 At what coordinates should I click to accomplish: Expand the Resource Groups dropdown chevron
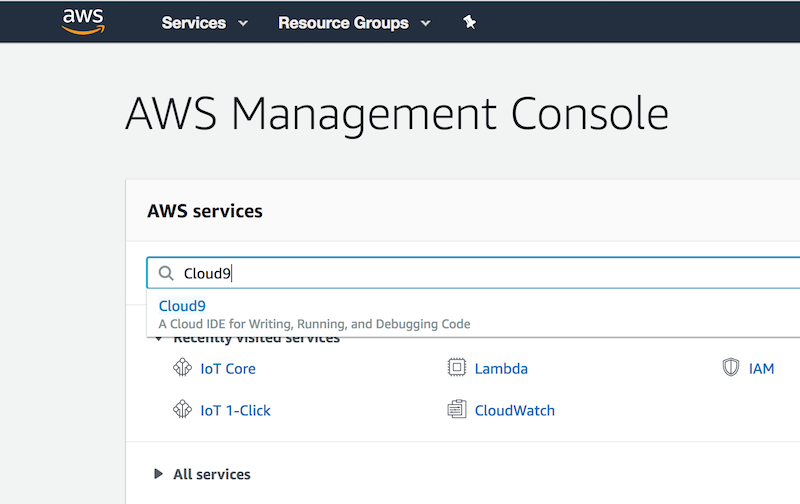click(x=426, y=23)
